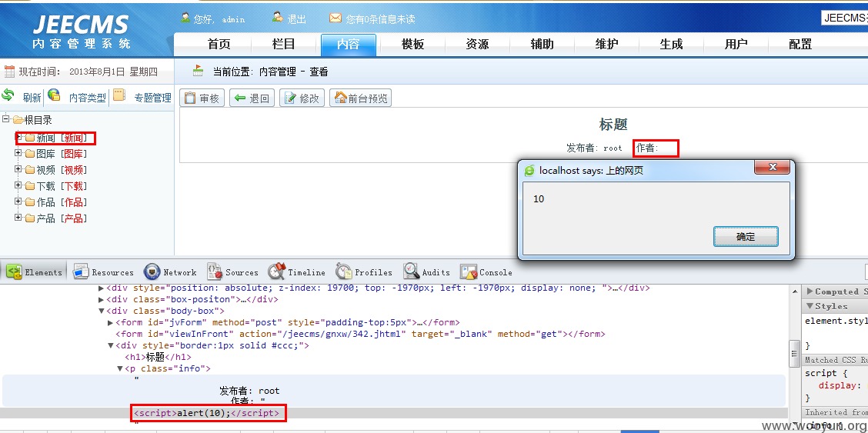Open the 模板 navigation tab
Screen dimensions: 868x433
[412, 45]
